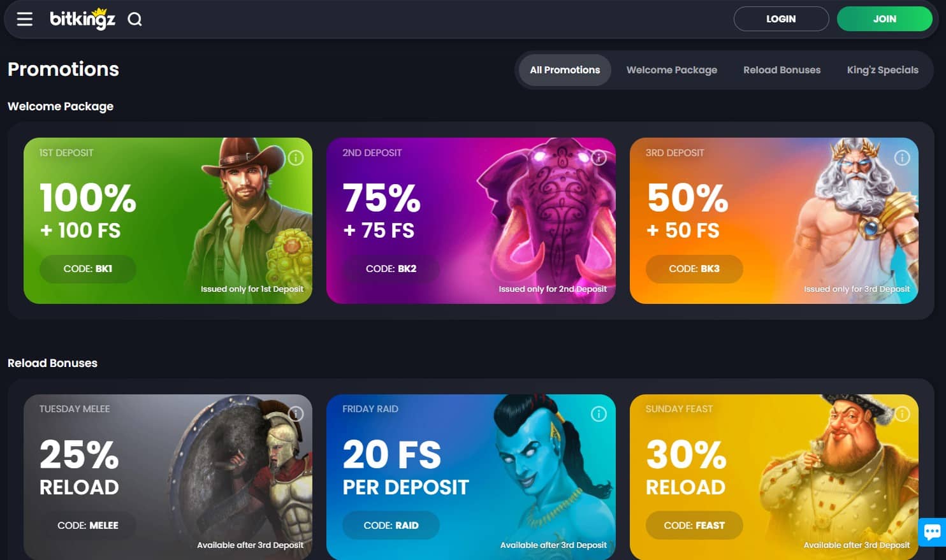Show info for 2nd Deposit bonus

(x=599, y=157)
